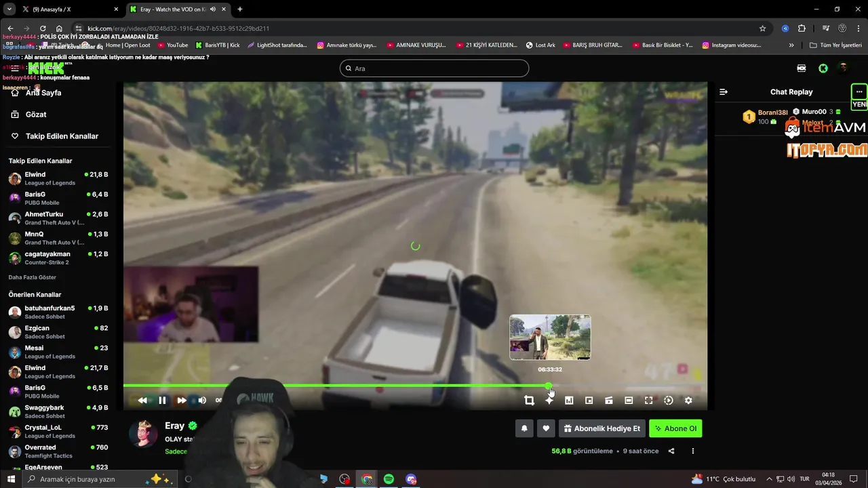Open Chrome from the taskbar
This screenshot has width=868, height=488.
[x=367, y=479]
